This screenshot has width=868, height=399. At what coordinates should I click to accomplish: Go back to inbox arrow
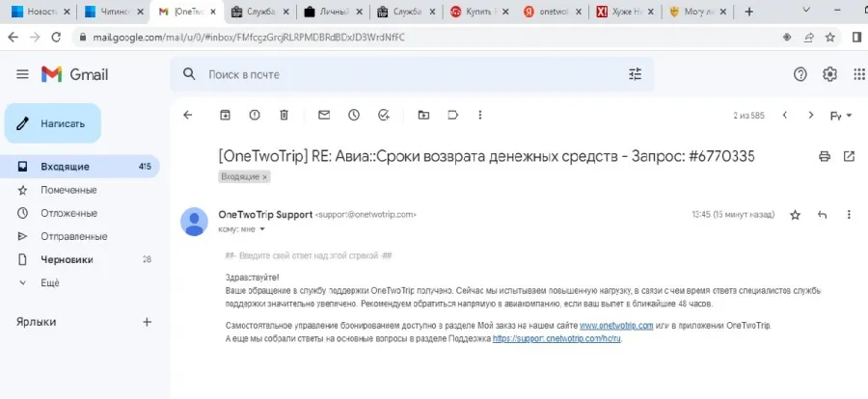coord(188,115)
